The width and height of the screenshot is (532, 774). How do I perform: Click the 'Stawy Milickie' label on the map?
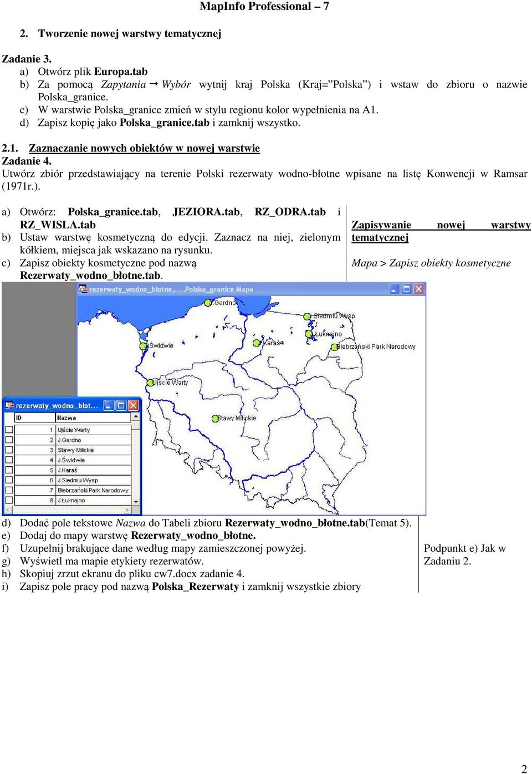click(237, 418)
